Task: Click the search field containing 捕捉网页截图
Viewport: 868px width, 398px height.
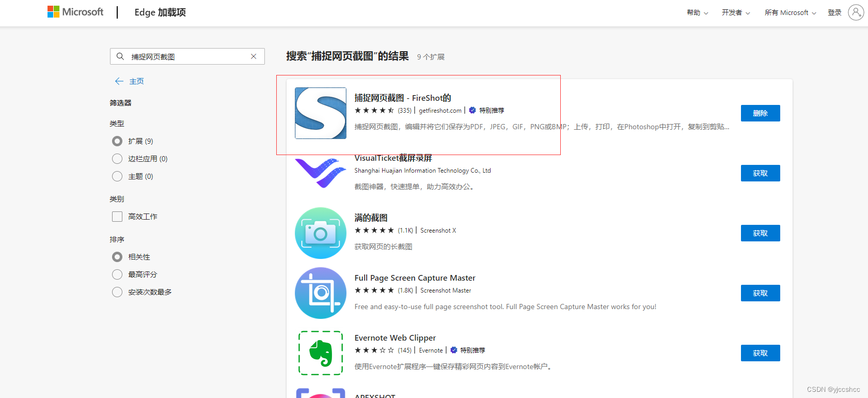Action: (187, 56)
